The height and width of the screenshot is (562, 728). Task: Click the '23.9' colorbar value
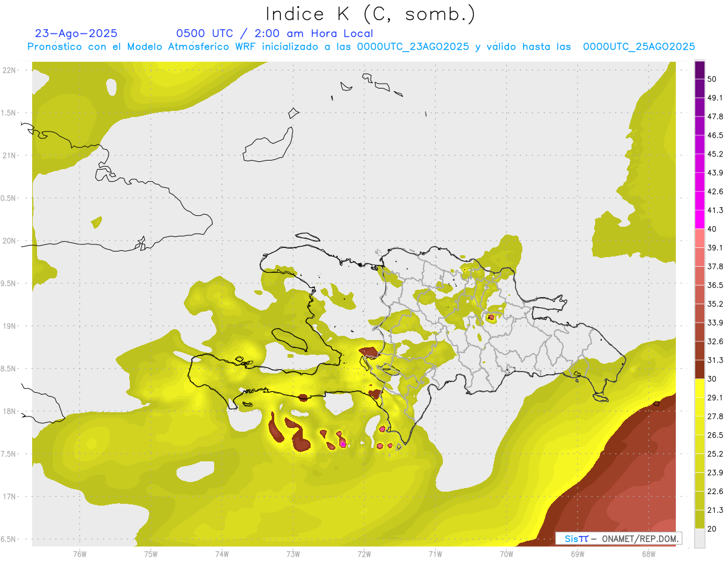(715, 473)
